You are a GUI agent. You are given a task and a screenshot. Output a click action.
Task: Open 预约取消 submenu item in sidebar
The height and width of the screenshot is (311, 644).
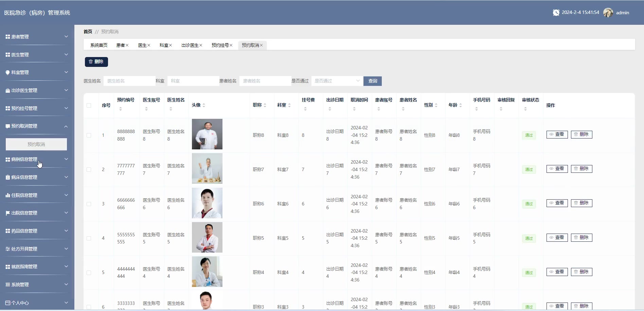coord(36,144)
